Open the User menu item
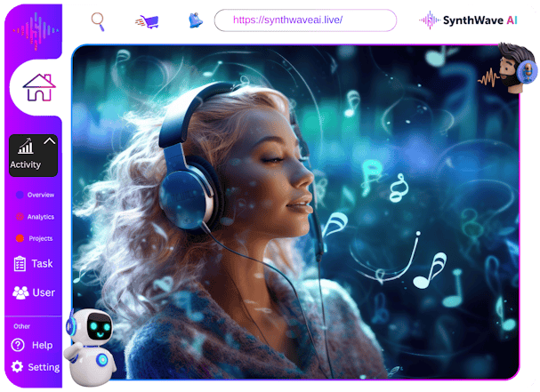Screen dimensions: 540x392 (44, 292)
